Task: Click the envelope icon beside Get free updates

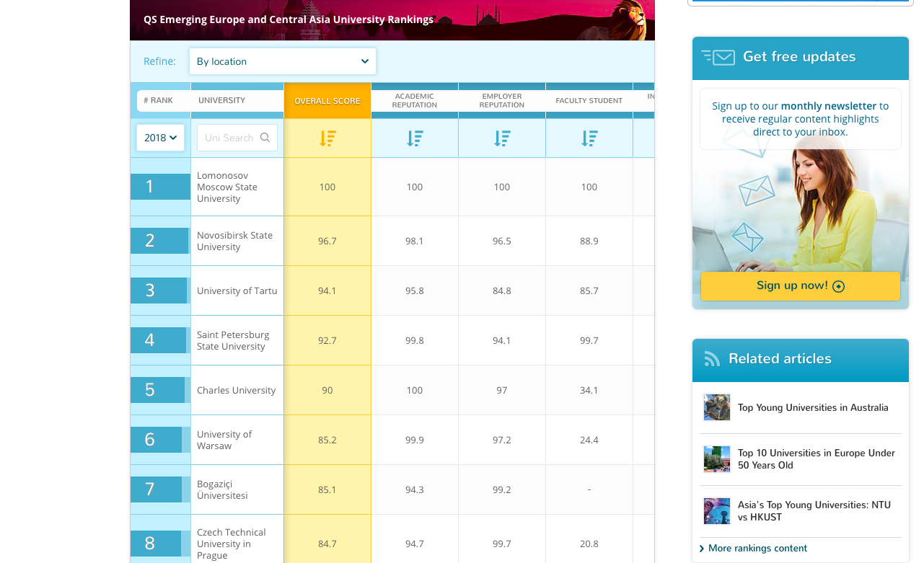Action: [718, 57]
